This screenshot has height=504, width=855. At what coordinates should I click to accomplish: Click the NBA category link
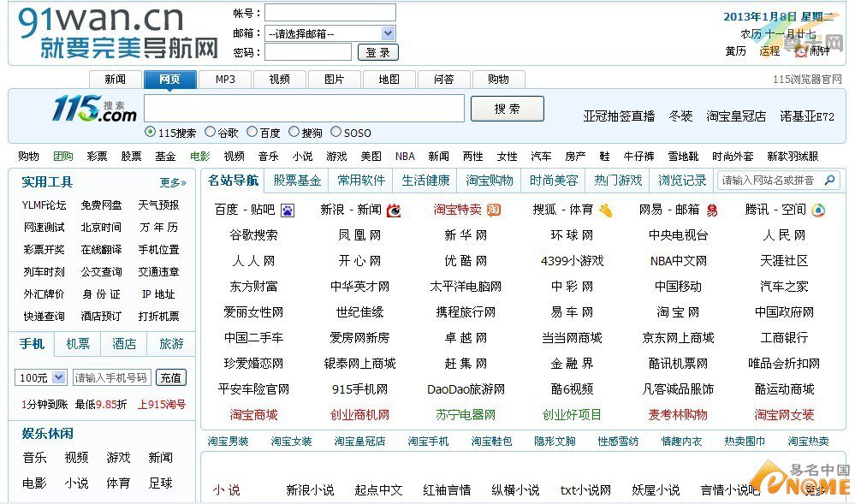[x=405, y=157]
